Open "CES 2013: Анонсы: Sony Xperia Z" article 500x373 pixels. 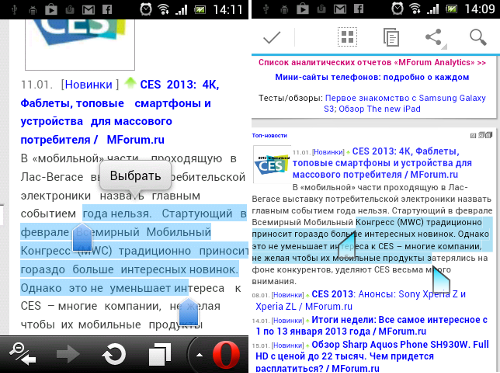click(x=360, y=300)
